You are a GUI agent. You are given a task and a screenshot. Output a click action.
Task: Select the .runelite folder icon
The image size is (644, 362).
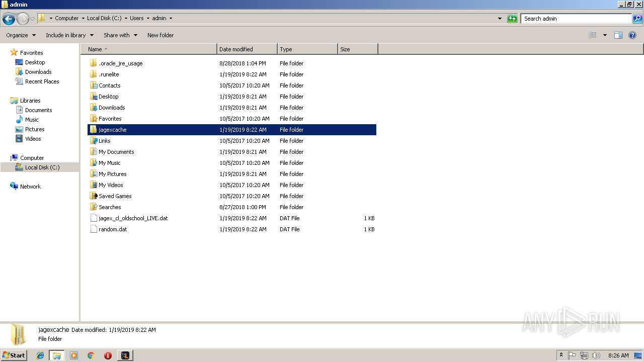point(93,74)
